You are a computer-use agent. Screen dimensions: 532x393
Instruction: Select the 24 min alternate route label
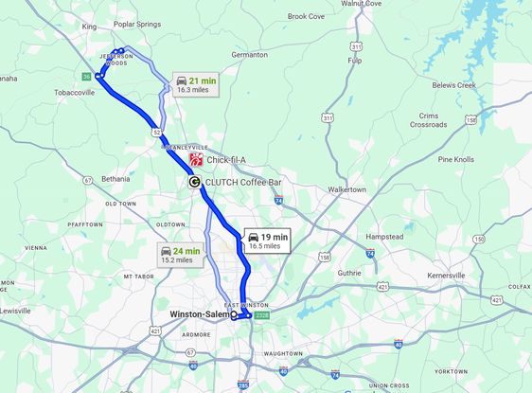point(180,255)
